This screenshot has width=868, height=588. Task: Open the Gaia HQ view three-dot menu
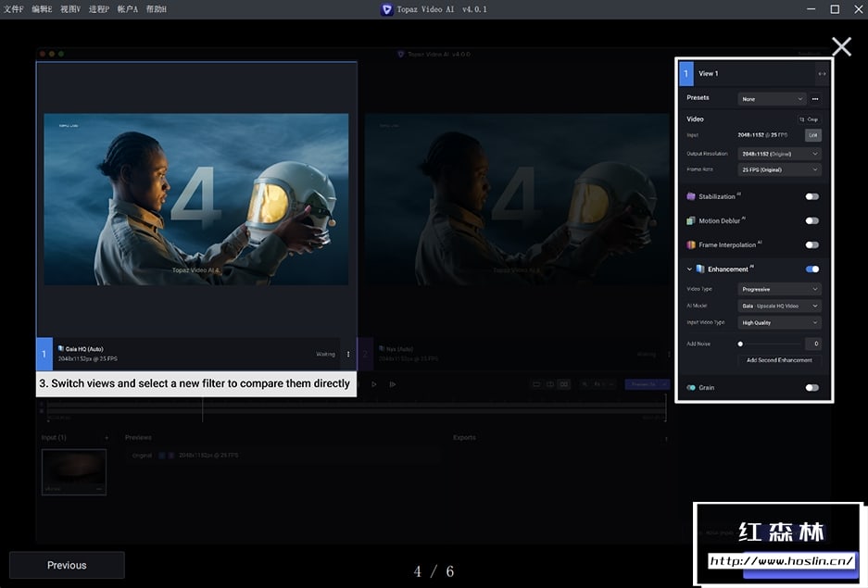pyautogui.click(x=348, y=354)
